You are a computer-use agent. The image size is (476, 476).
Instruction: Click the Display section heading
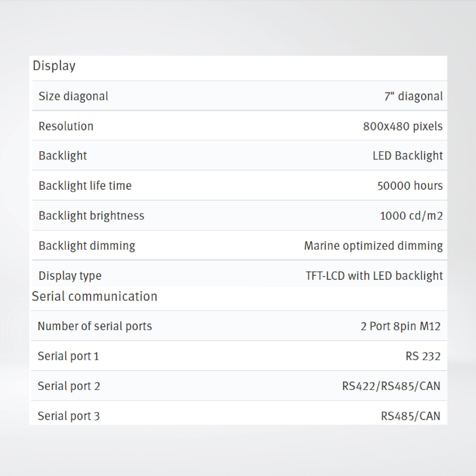coord(54,66)
